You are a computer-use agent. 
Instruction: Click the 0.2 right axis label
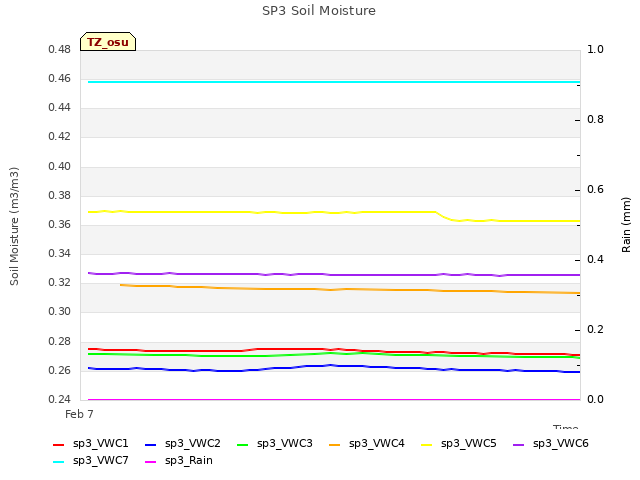point(596,329)
